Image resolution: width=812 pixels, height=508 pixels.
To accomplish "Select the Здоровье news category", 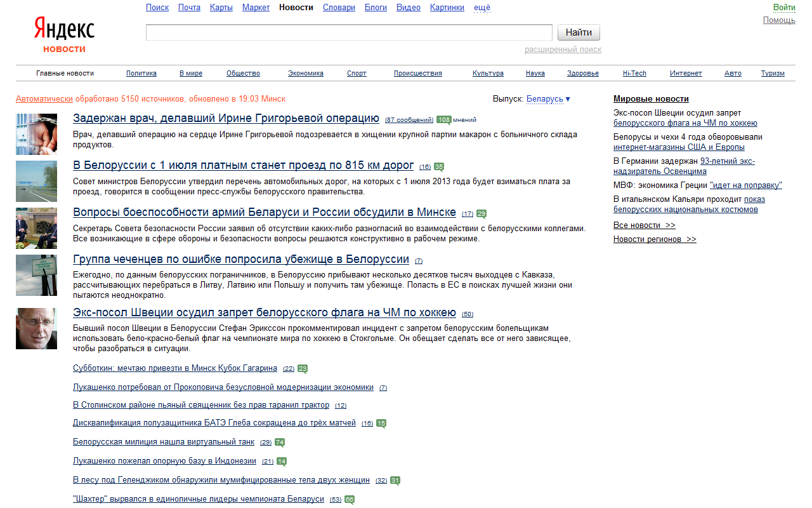I will point(583,73).
